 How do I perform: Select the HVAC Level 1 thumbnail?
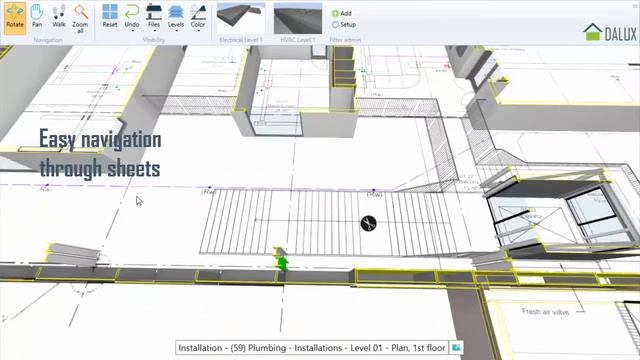tap(298, 19)
